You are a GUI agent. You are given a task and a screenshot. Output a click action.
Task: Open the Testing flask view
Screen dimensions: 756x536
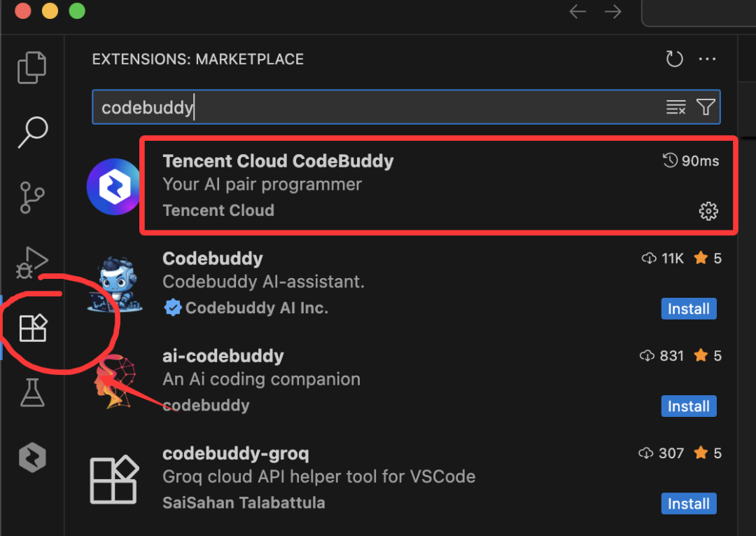tap(32, 392)
